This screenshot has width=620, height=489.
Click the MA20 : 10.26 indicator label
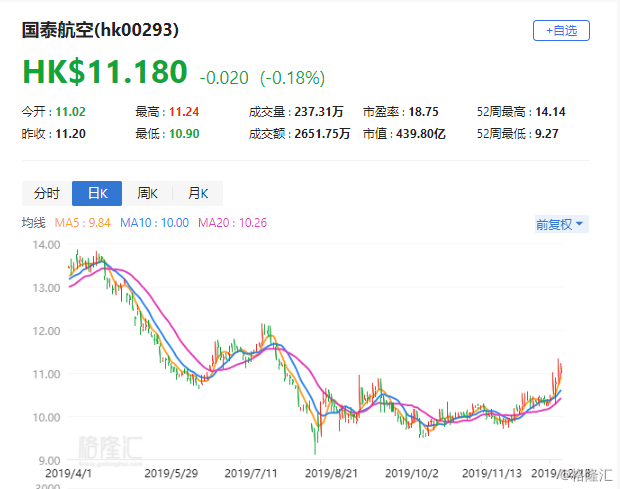[232, 223]
